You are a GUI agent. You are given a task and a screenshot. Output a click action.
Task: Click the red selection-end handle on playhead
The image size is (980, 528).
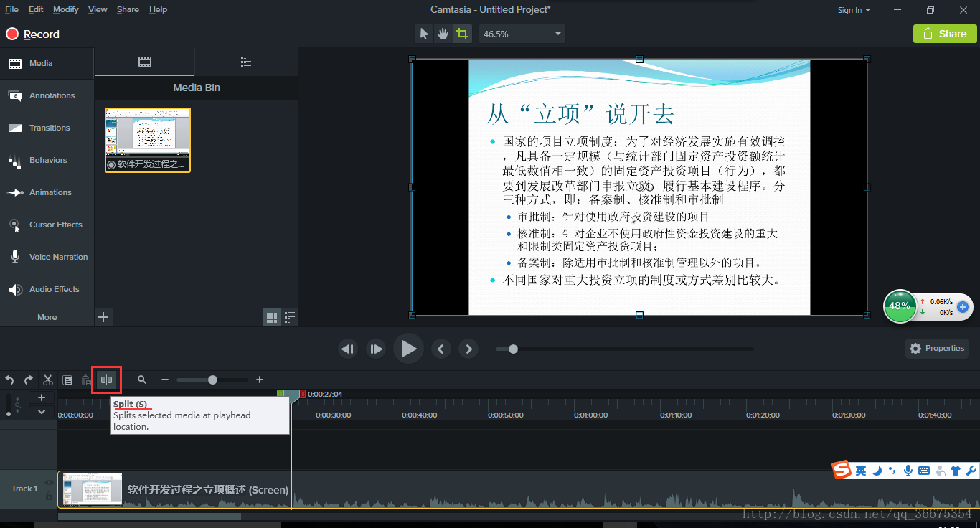click(x=302, y=393)
